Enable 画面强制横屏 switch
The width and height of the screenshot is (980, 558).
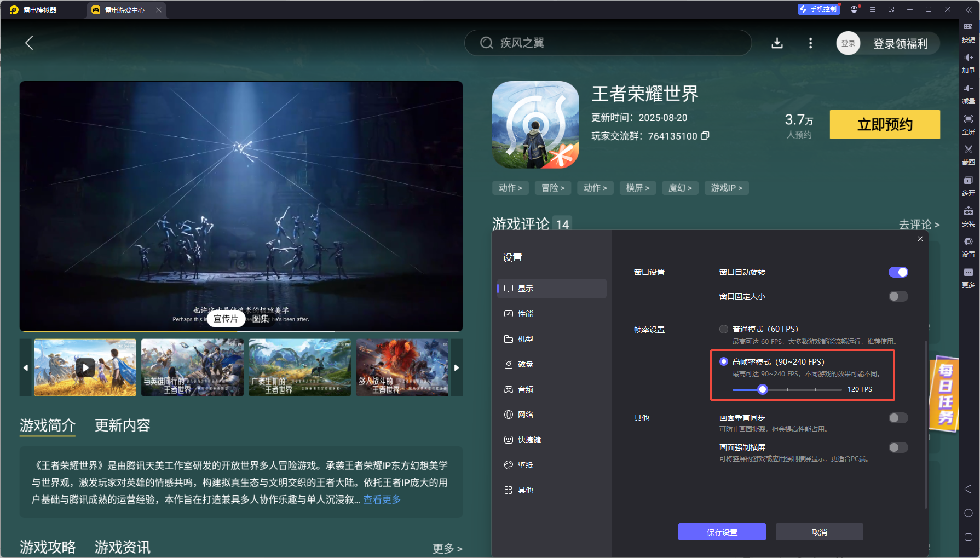click(x=898, y=447)
